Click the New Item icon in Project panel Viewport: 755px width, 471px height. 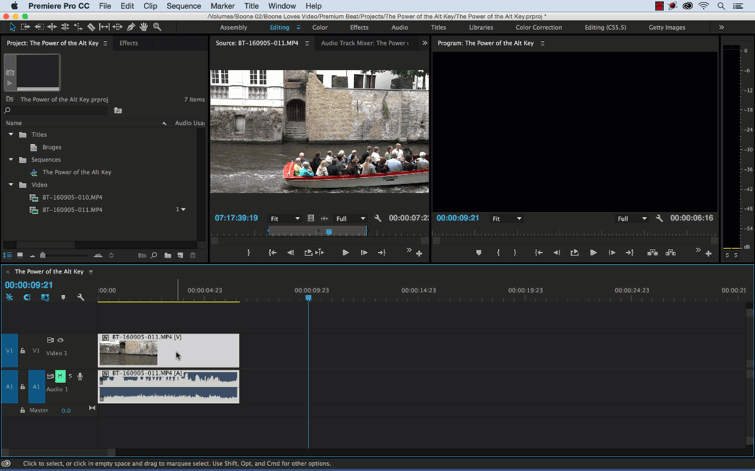pos(180,255)
